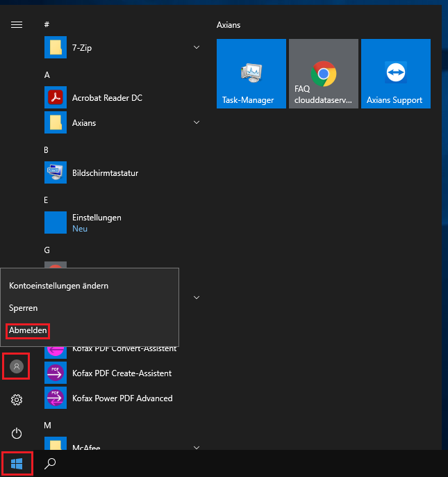Click the Windows Start button
Image resolution: width=448 pixels, height=477 pixels.
tap(17, 464)
